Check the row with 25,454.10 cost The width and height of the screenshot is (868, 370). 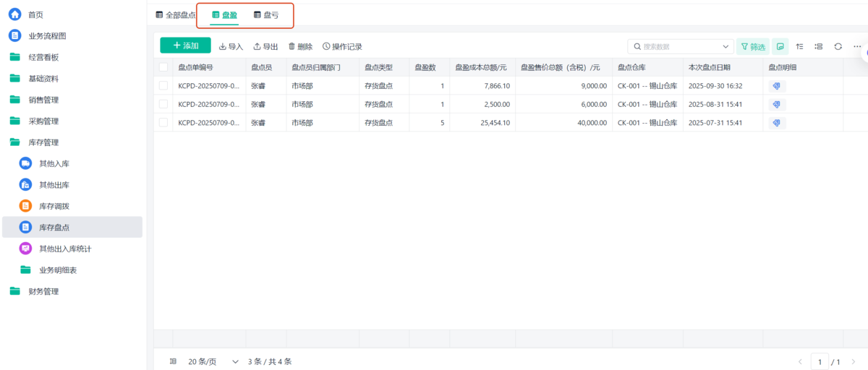pos(163,123)
